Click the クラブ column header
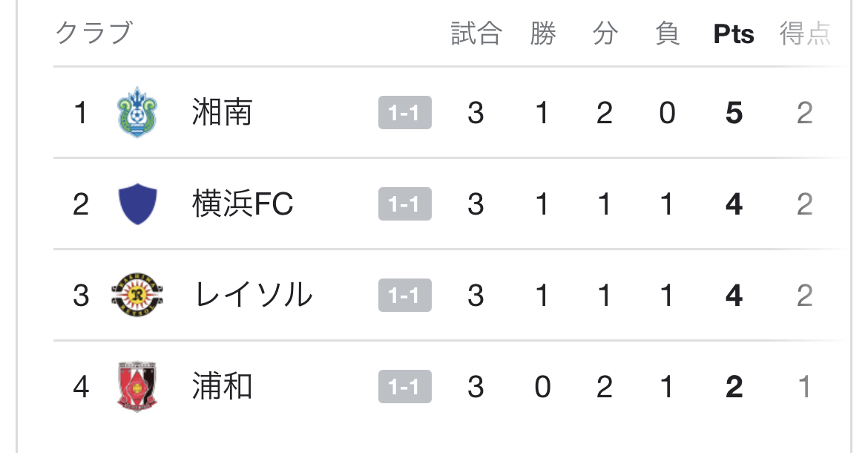 click(x=93, y=33)
